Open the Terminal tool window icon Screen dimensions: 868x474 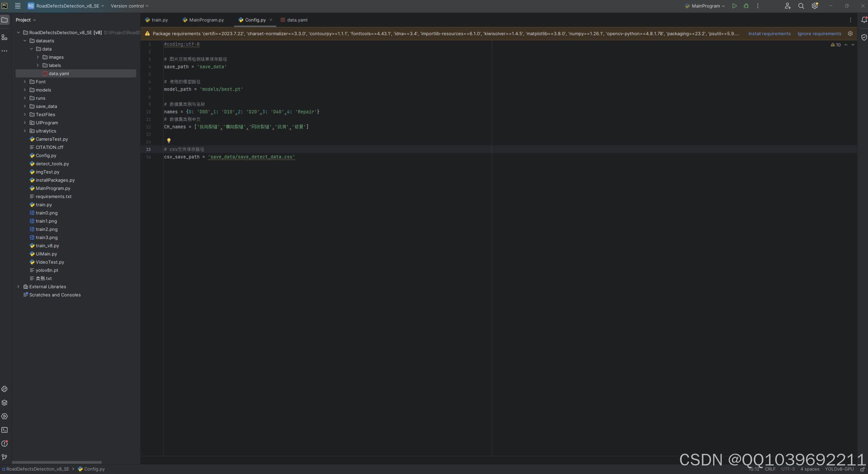pyautogui.click(x=4, y=430)
